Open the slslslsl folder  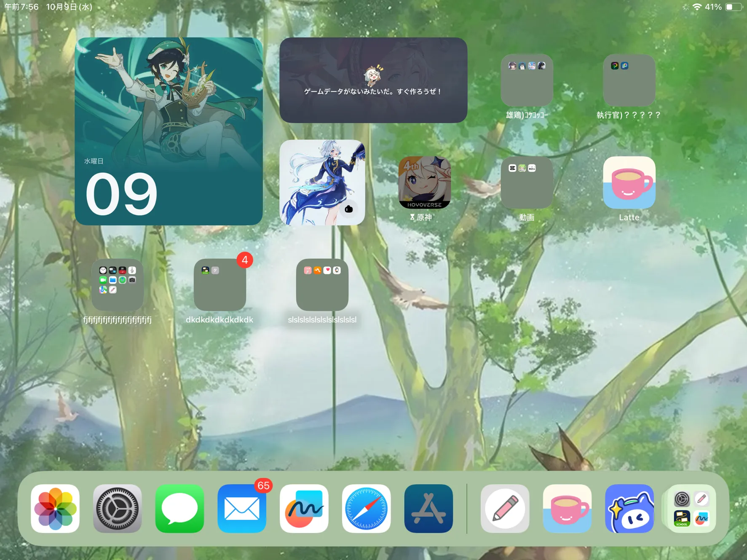tap(322, 285)
